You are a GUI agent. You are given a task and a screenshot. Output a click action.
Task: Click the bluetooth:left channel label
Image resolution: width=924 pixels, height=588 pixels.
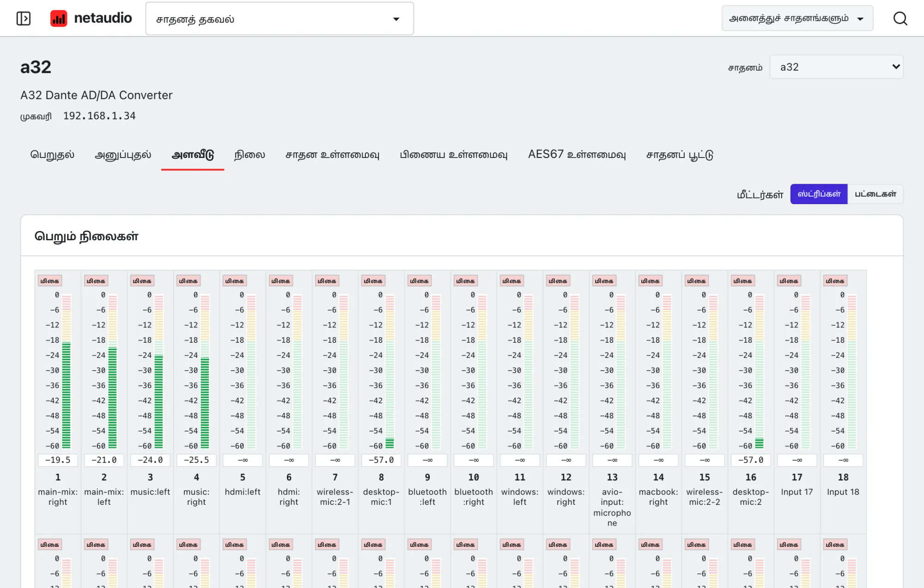click(x=427, y=497)
